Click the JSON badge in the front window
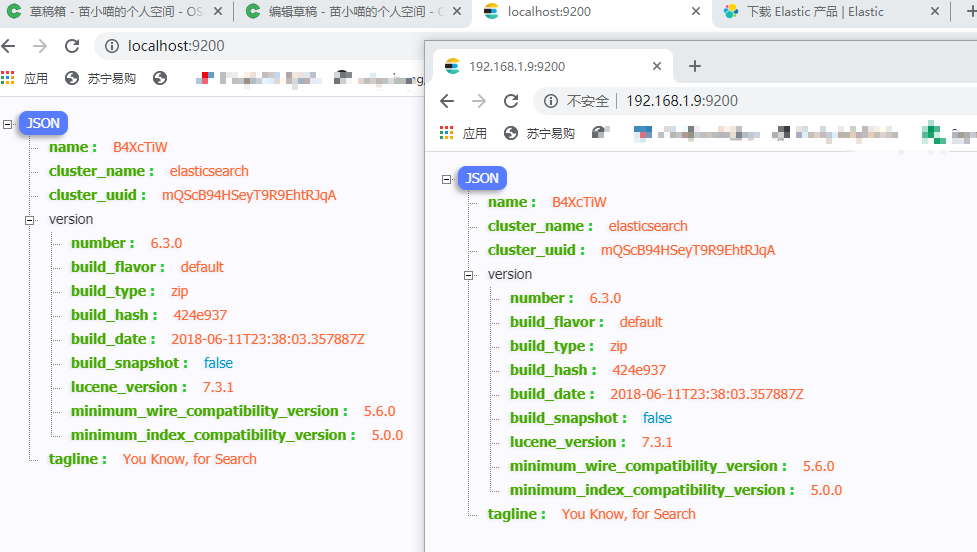977x552 pixels. (482, 178)
